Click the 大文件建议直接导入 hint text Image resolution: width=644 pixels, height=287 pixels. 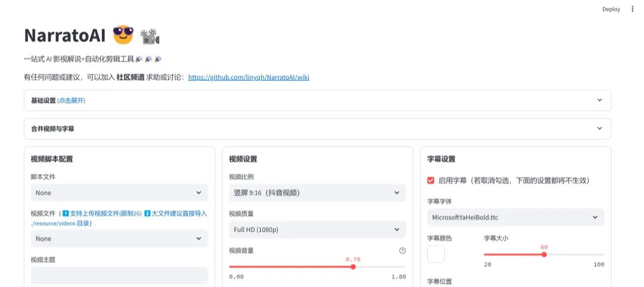click(179, 213)
